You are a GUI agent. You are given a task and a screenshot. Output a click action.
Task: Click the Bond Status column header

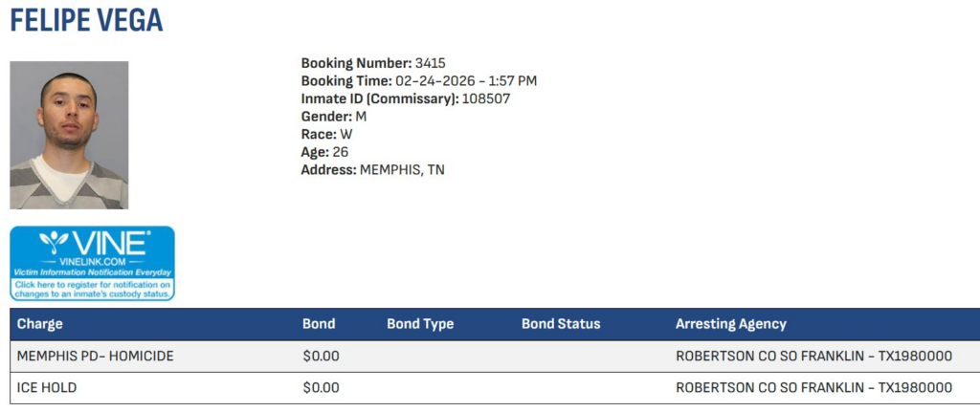(x=561, y=324)
